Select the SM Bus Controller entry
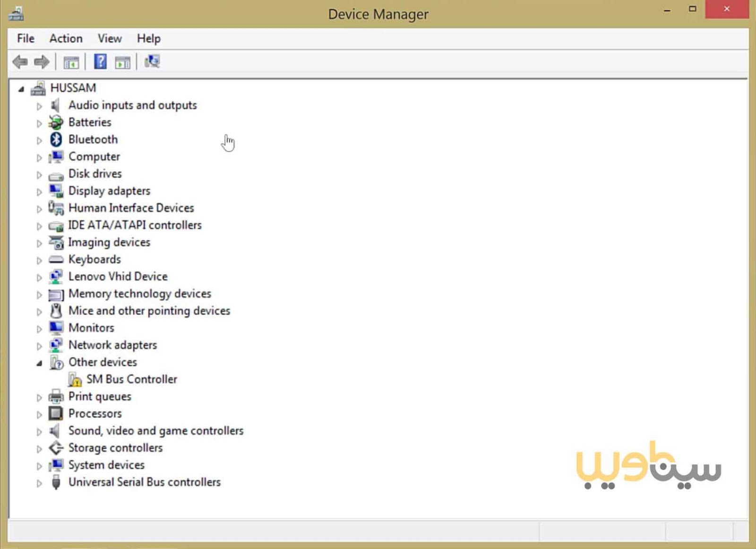 point(132,379)
